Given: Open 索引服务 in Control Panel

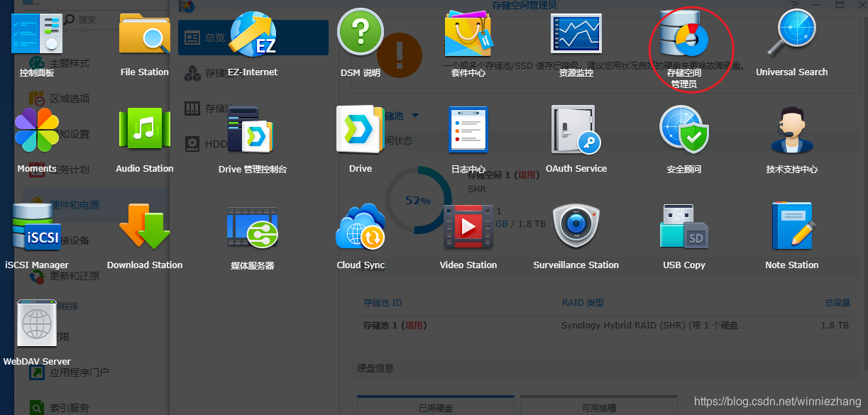Looking at the screenshot, I should point(70,408).
